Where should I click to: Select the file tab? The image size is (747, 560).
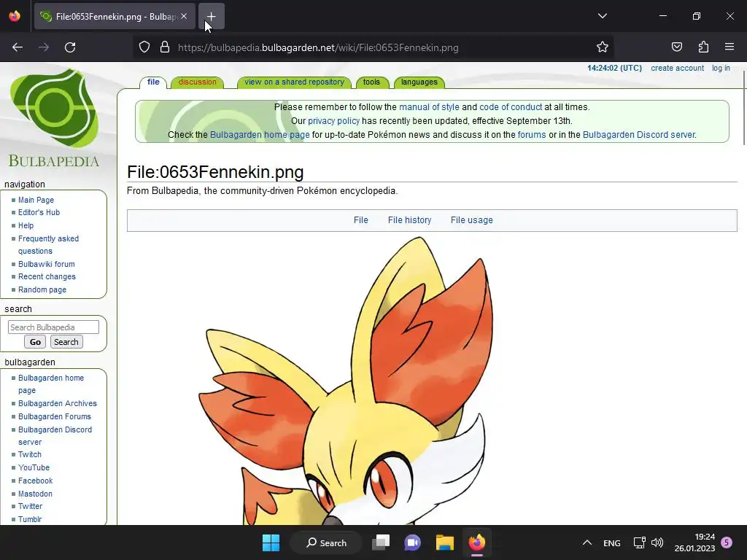tap(153, 82)
